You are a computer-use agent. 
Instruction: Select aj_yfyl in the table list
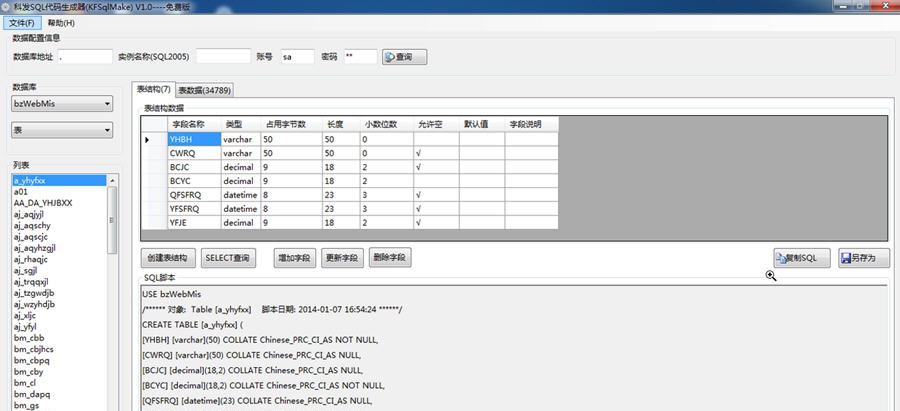point(59,327)
